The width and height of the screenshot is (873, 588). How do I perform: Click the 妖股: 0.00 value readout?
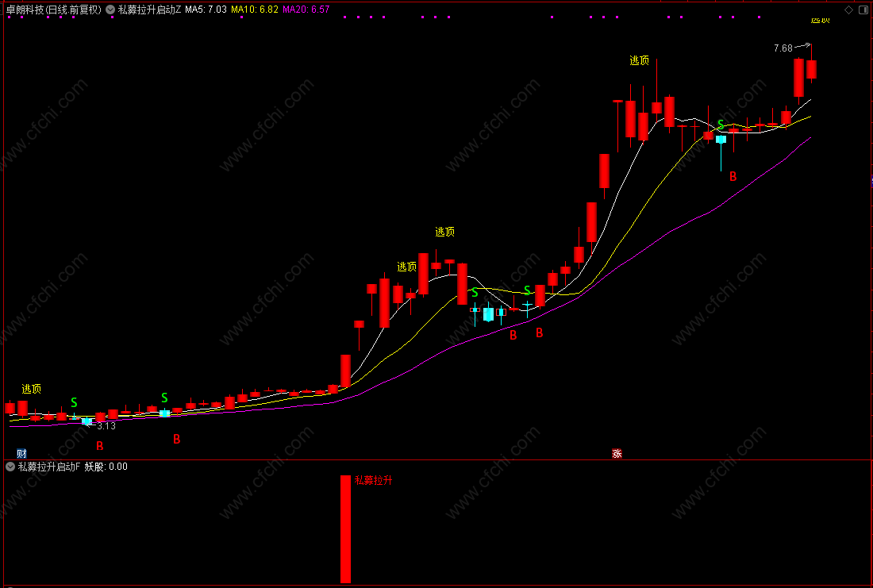click(106, 467)
